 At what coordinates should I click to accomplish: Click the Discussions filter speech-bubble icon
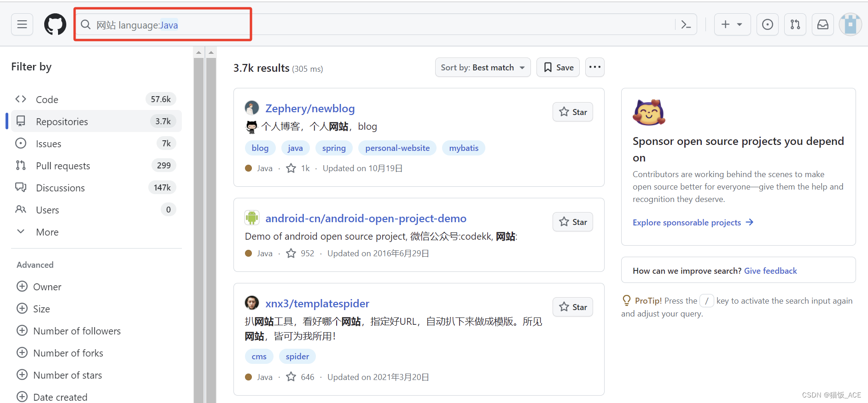[21, 187]
